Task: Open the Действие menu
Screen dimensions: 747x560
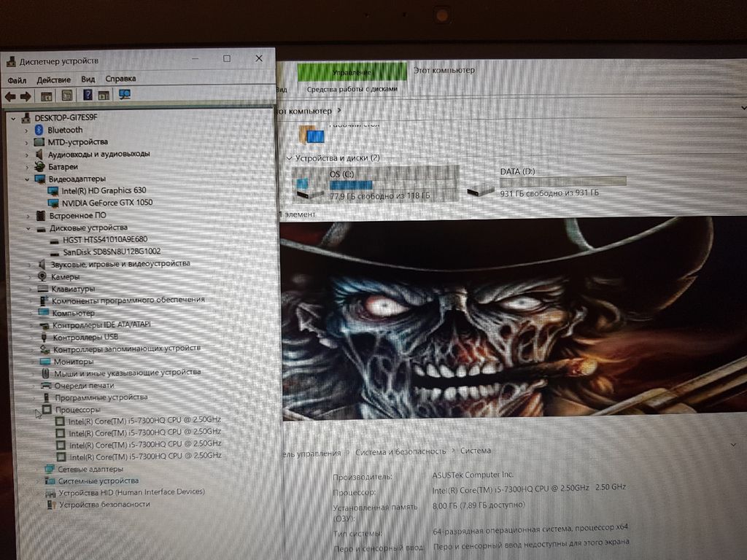Action: [53, 79]
